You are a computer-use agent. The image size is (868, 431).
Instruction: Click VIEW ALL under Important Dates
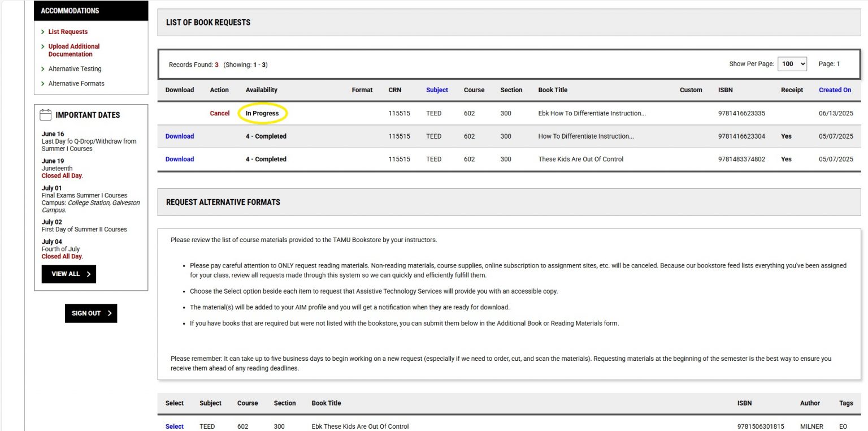(x=68, y=274)
